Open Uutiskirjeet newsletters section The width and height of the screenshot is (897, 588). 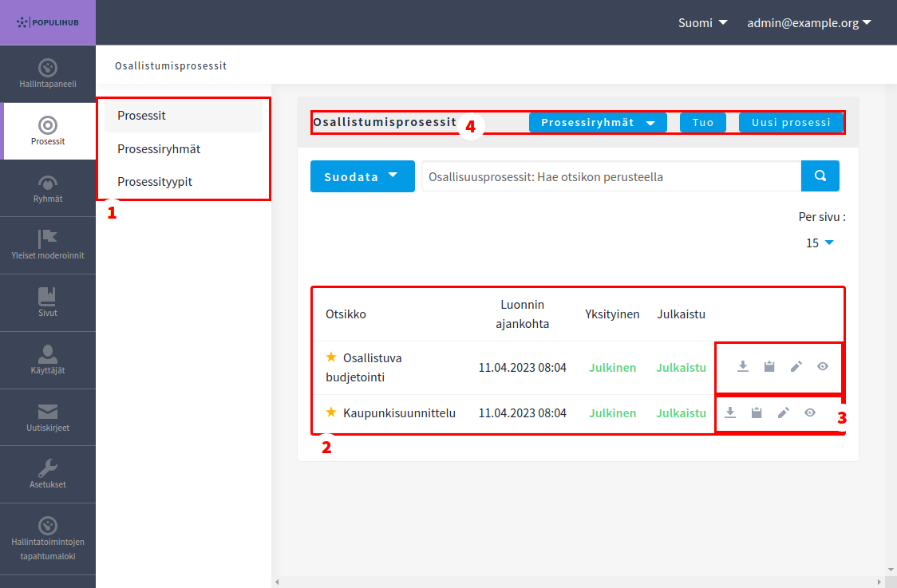(x=48, y=418)
